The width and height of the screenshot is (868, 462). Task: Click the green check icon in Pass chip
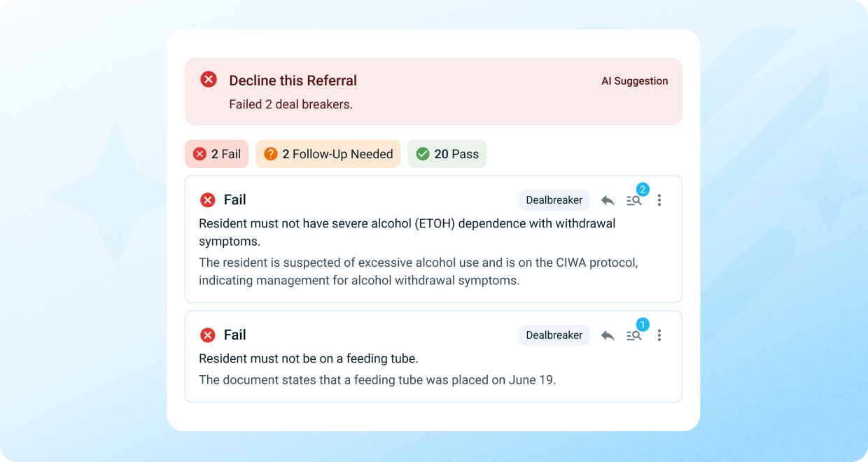pyautogui.click(x=423, y=154)
